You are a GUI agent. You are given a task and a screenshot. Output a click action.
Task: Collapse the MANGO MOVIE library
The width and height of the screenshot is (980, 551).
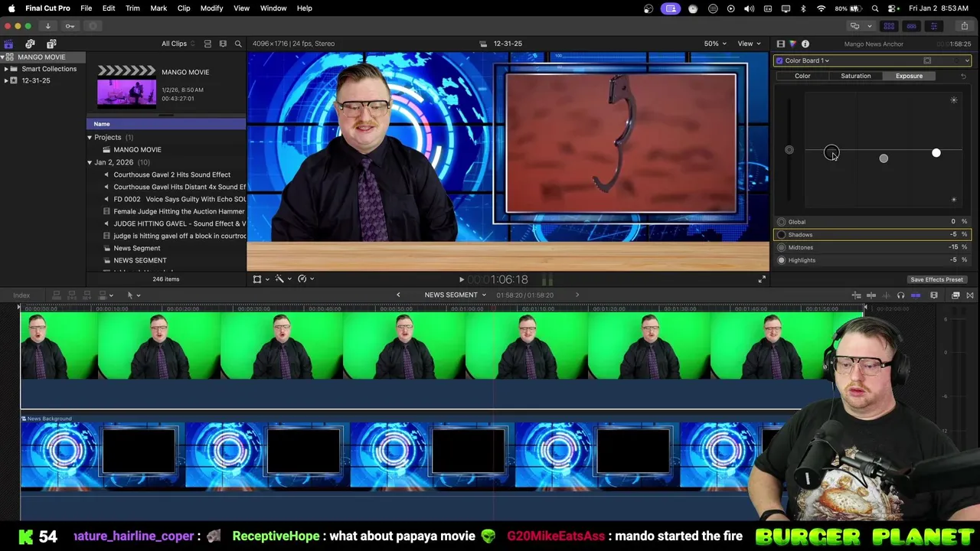click(3, 57)
